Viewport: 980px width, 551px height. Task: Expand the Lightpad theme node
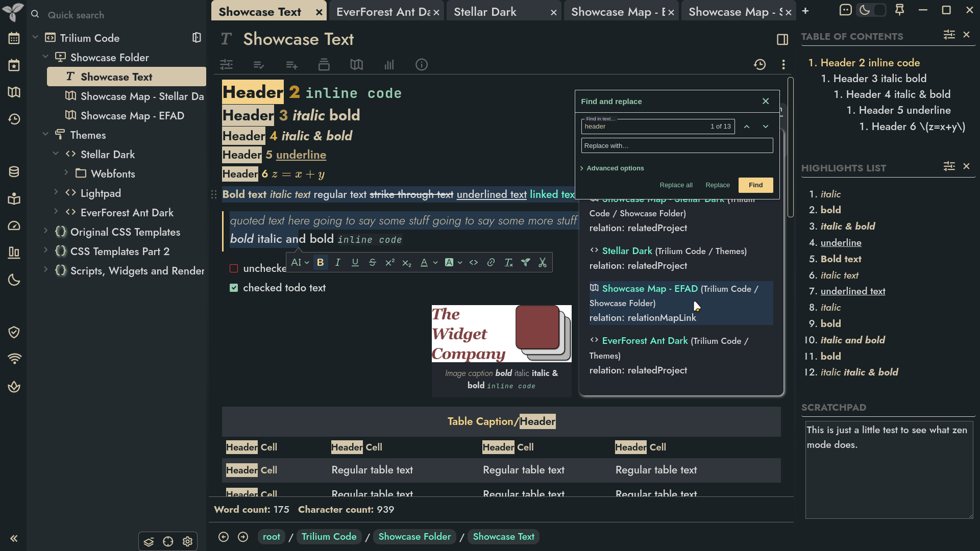point(56,192)
